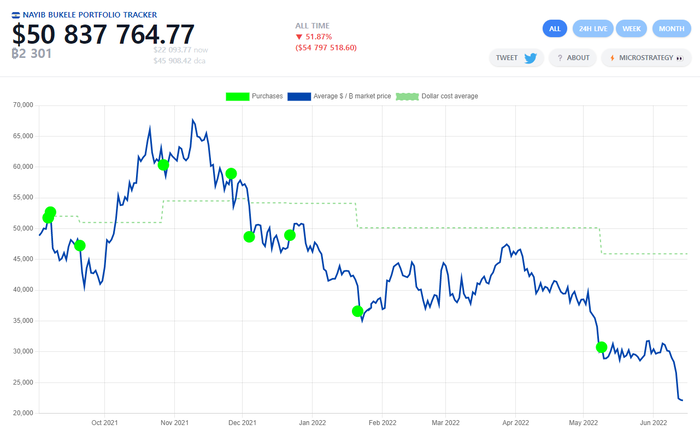Click the Twitter bird icon
This screenshot has width=700, height=436.
point(530,58)
